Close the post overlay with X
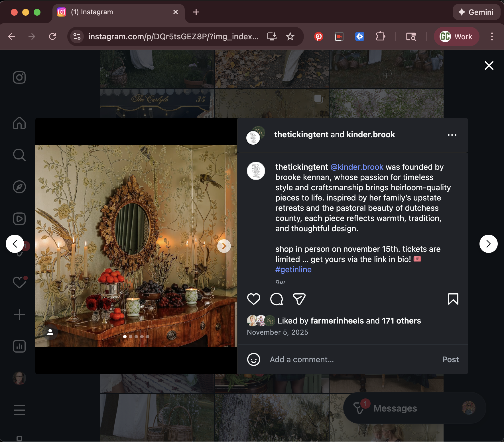Viewport: 504px width, 442px height. [x=489, y=66]
